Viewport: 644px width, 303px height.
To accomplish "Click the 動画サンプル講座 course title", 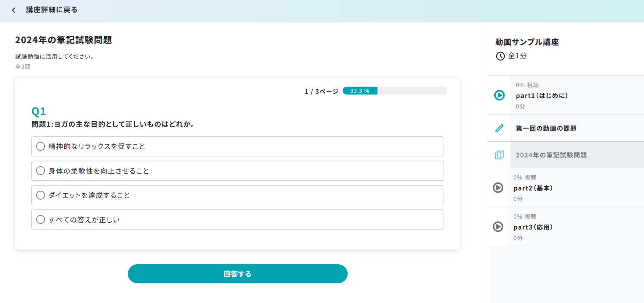I will (x=527, y=42).
